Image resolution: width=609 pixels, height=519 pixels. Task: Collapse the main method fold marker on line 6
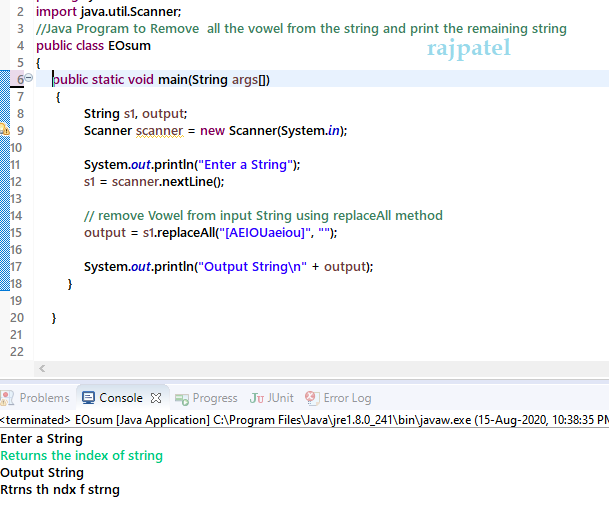pyautogui.click(x=29, y=78)
